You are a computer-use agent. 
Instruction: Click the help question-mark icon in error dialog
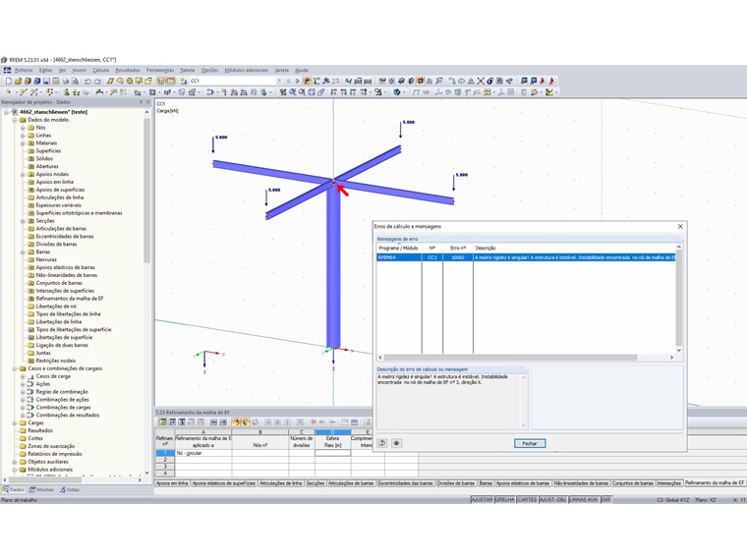(x=382, y=443)
